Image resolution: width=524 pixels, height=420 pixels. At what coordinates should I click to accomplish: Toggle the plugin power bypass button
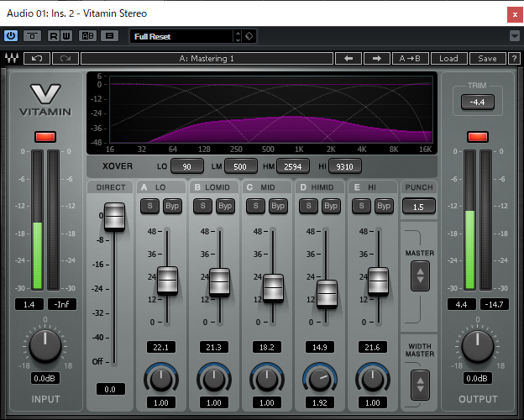tap(11, 36)
